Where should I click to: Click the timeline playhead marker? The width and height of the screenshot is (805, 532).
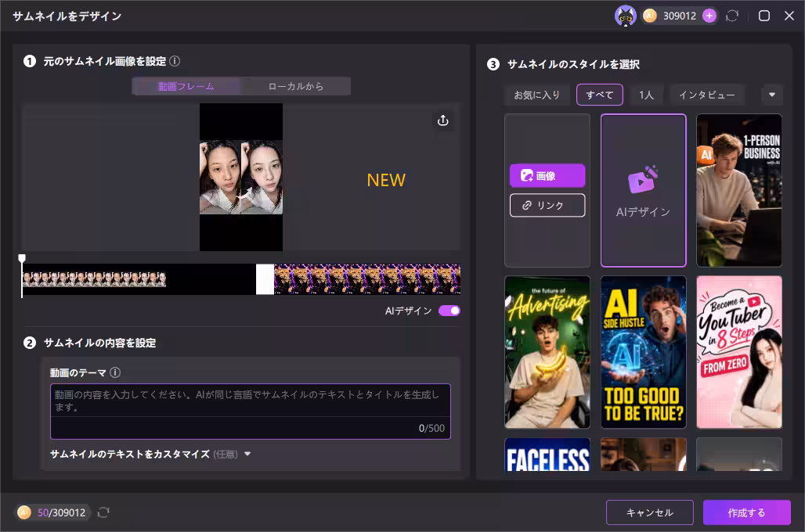[22, 258]
